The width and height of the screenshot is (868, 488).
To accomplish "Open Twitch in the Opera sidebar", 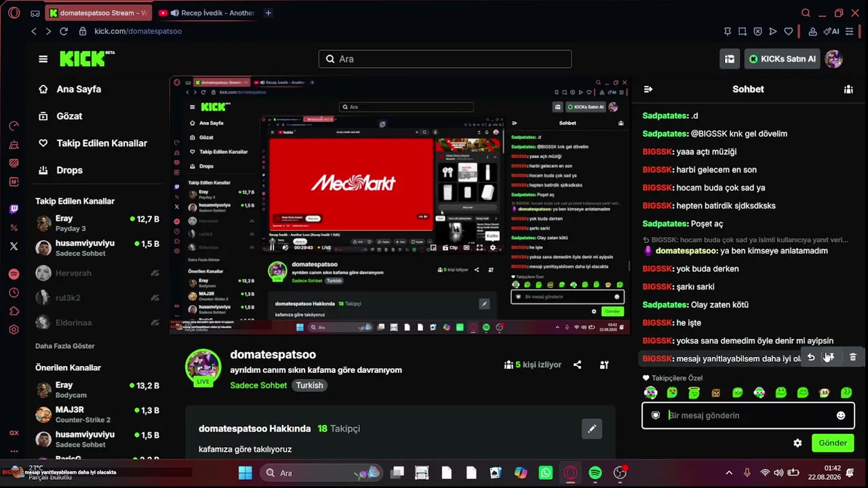I will [x=14, y=209].
